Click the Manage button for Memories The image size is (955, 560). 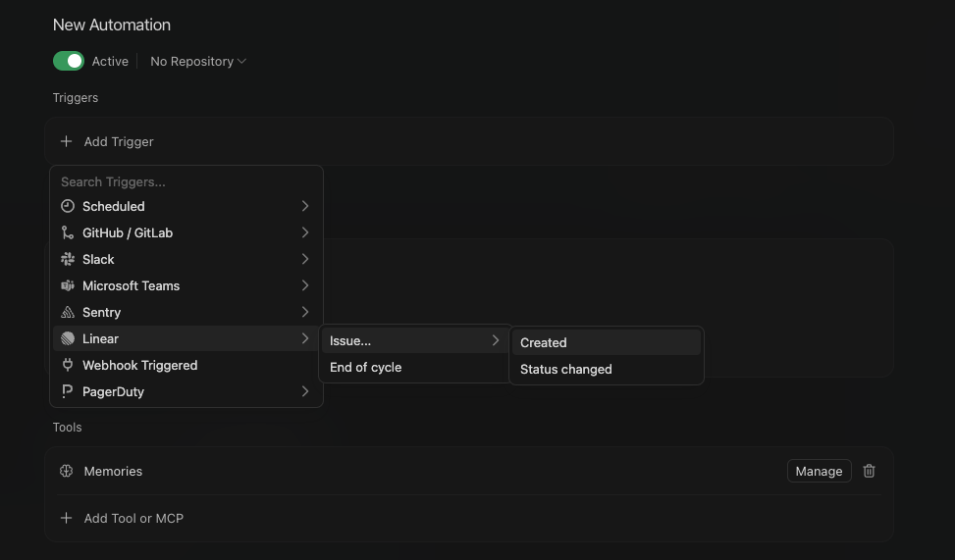819,471
